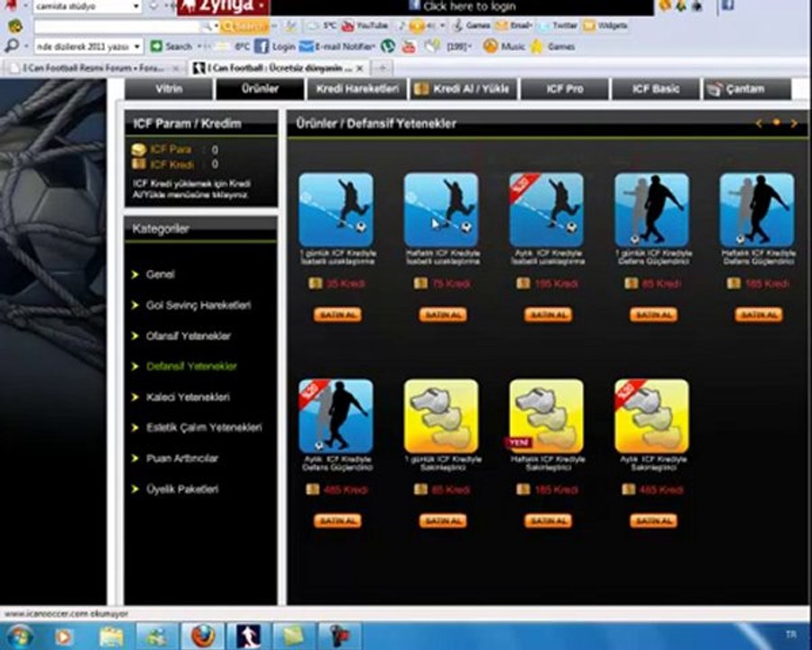Click Satın Al under weekly Defans Güçlendirici

[x=759, y=315]
